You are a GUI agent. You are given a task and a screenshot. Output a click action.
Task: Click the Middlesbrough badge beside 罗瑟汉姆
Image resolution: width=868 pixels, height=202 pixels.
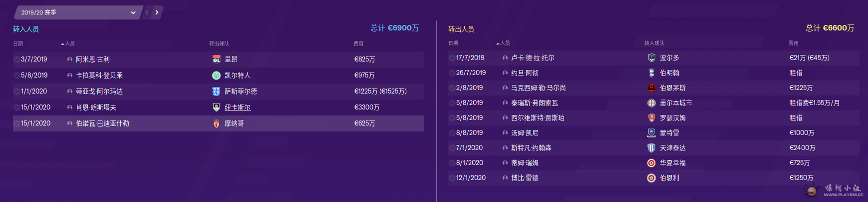coord(651,118)
